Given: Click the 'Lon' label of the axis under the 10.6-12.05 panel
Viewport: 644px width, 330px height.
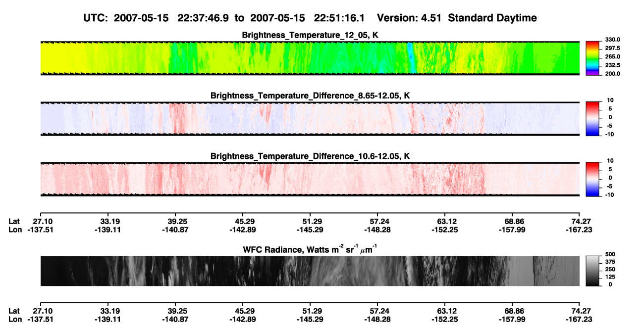Looking at the screenshot, I should click(15, 230).
